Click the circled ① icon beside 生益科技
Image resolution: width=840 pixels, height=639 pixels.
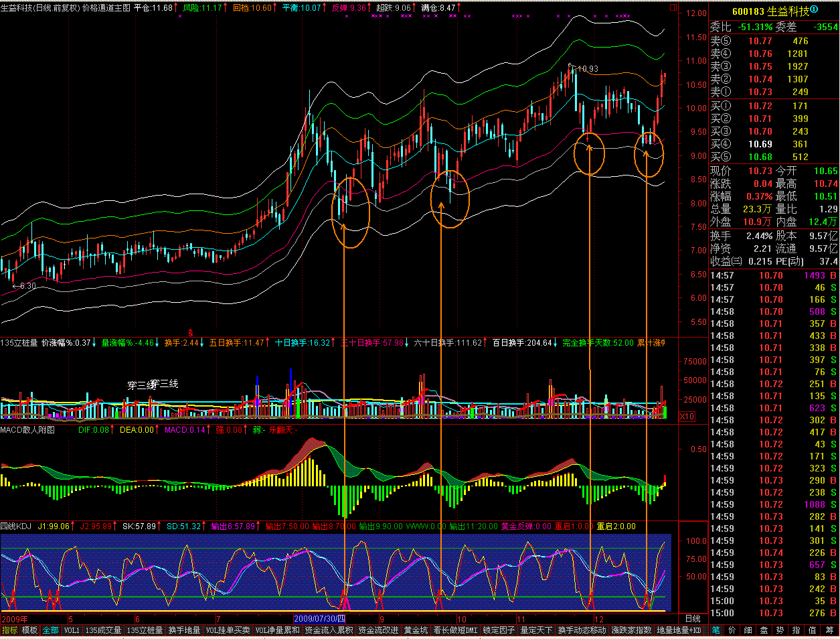point(814,10)
